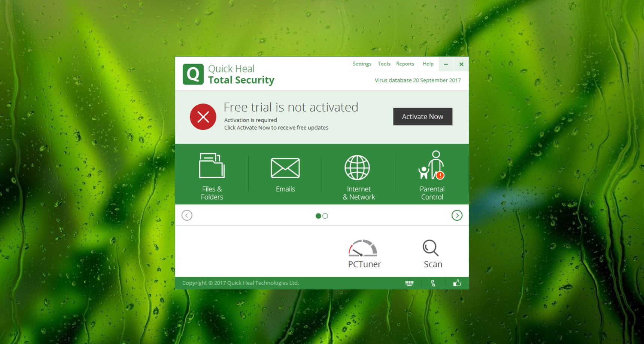Open the Files & Folders protection icon
644x344 pixels.
pyautogui.click(x=212, y=165)
